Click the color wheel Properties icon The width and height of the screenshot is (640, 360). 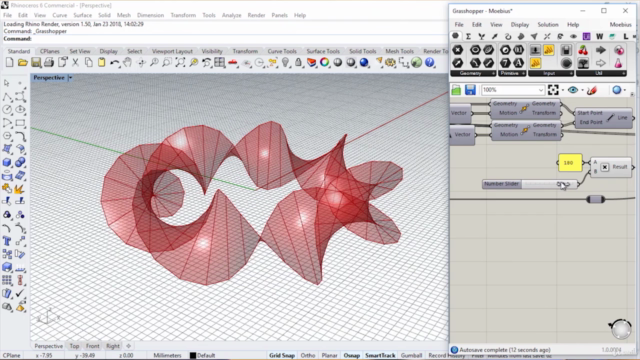(x=324, y=62)
